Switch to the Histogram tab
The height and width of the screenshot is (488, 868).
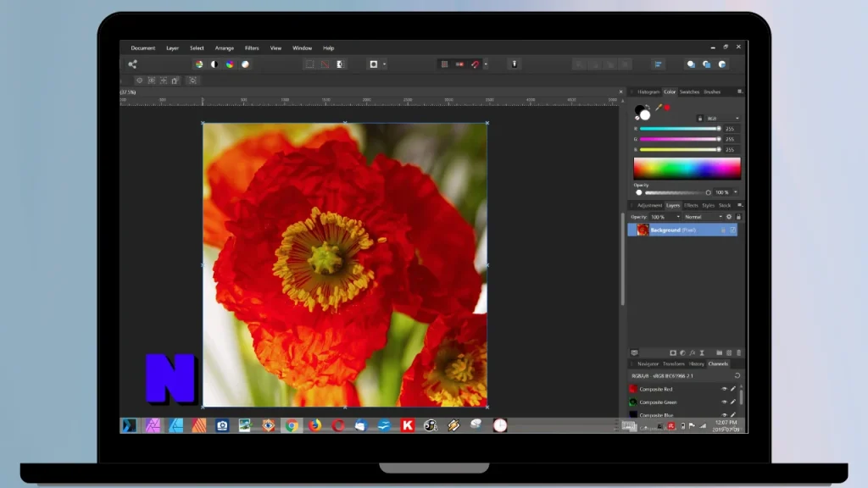coord(648,91)
